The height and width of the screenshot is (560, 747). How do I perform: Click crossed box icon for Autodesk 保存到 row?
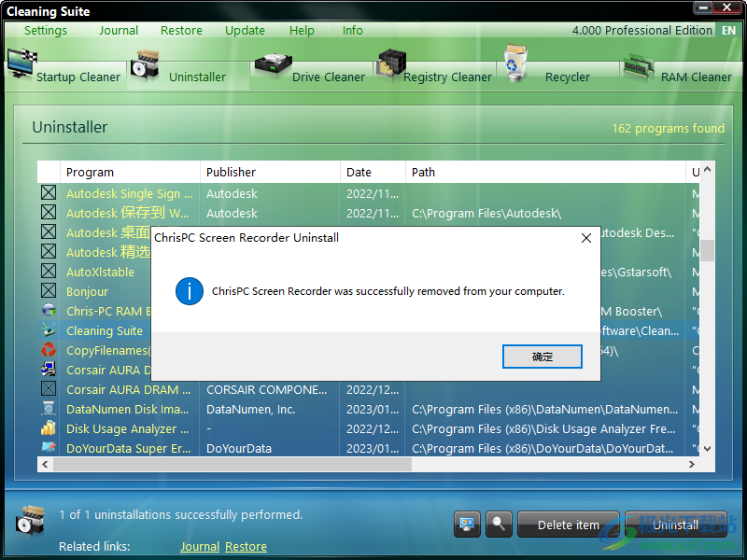pos(49,212)
